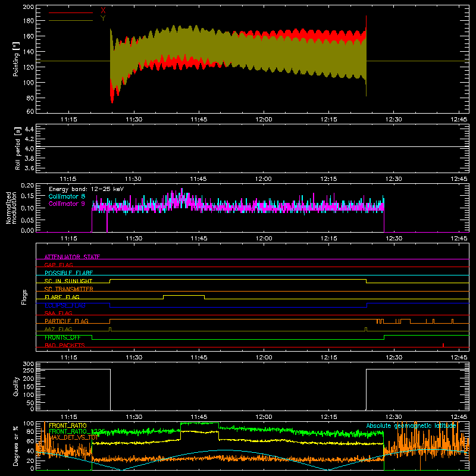476x476 pixels.
Task: Click the Flags axis title
Action: [24, 297]
